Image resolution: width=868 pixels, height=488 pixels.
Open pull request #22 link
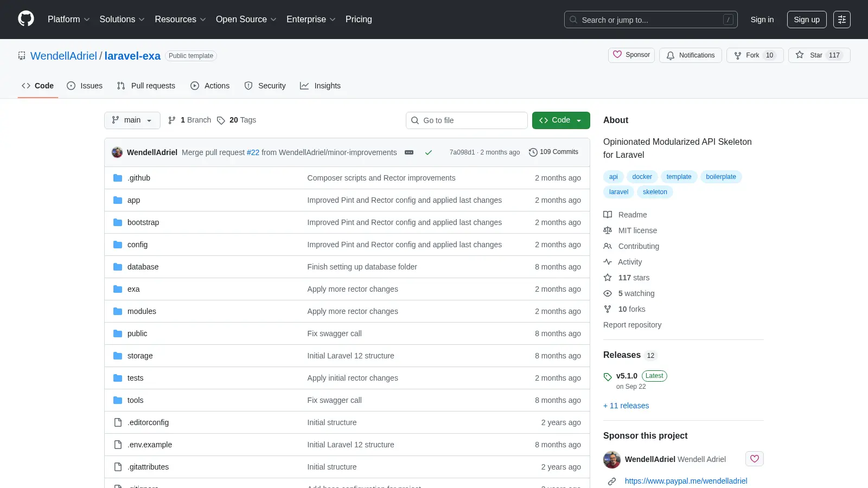point(253,152)
